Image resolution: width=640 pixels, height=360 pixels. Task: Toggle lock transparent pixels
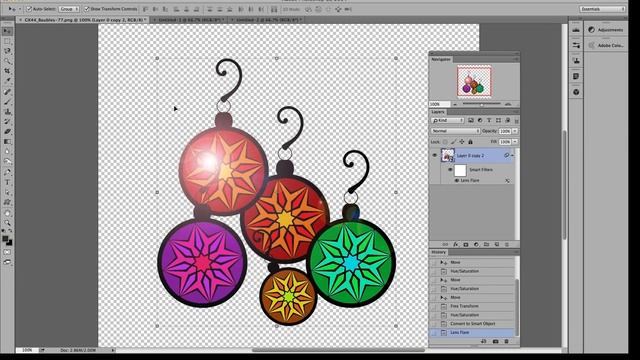coord(445,142)
